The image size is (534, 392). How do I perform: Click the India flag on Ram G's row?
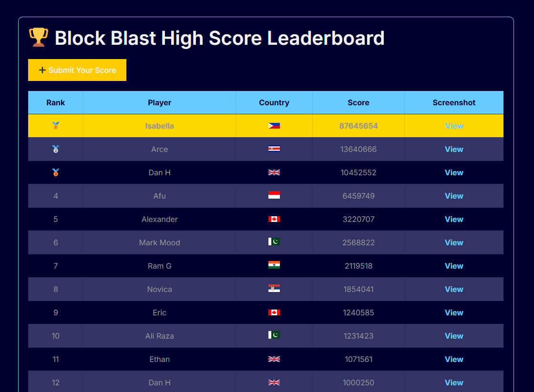point(274,265)
